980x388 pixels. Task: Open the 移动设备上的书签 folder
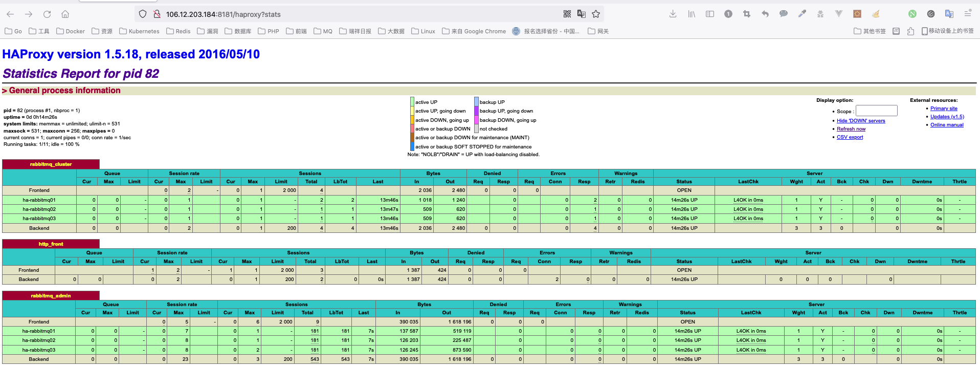click(x=947, y=31)
